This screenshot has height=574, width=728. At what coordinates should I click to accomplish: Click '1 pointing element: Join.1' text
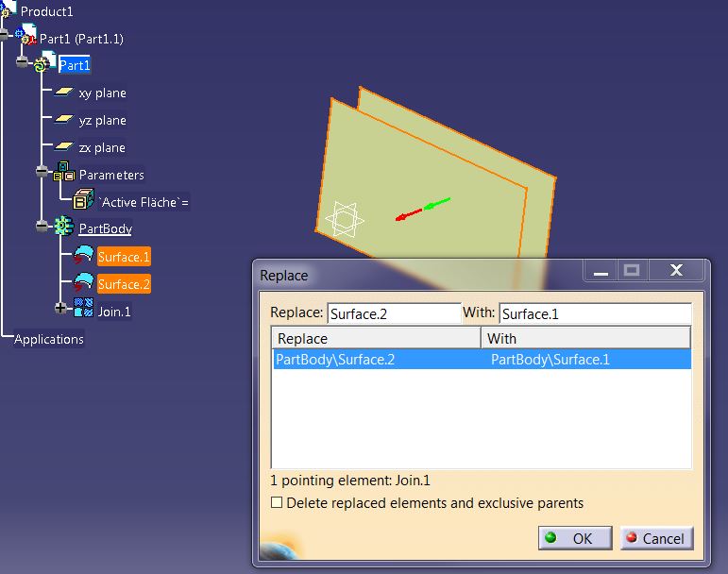tap(350, 481)
